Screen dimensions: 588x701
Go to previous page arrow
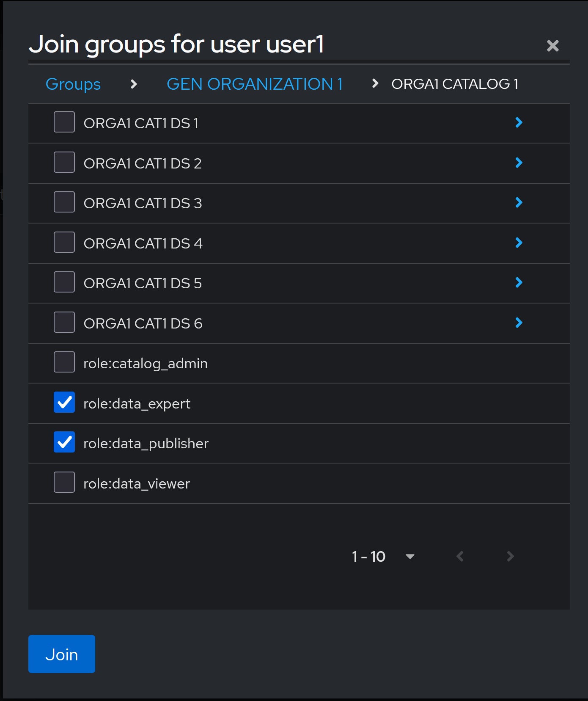coord(460,556)
